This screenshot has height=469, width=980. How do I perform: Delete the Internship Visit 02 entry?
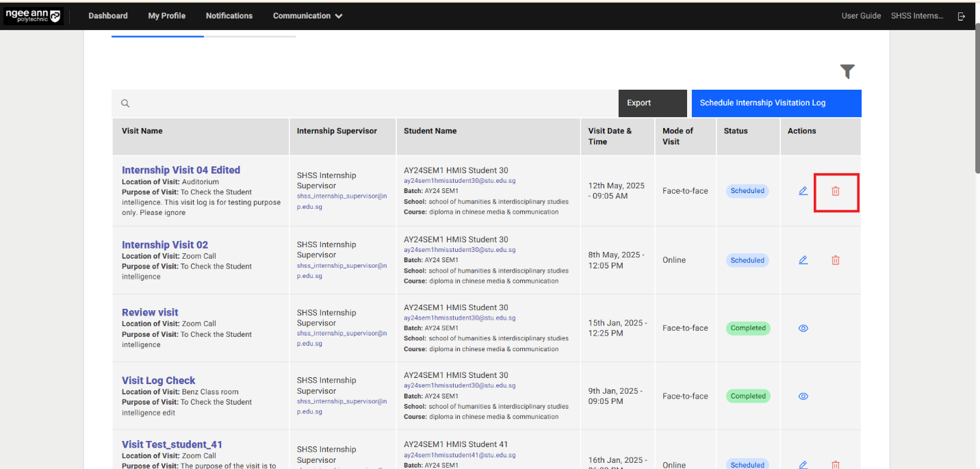coord(835,260)
